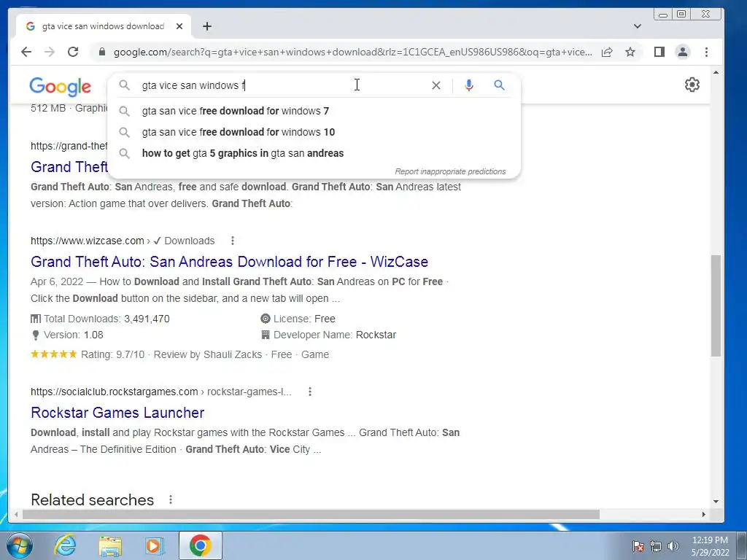Start voice search with microphone
Screen dimensions: 747x560
tap(469, 85)
